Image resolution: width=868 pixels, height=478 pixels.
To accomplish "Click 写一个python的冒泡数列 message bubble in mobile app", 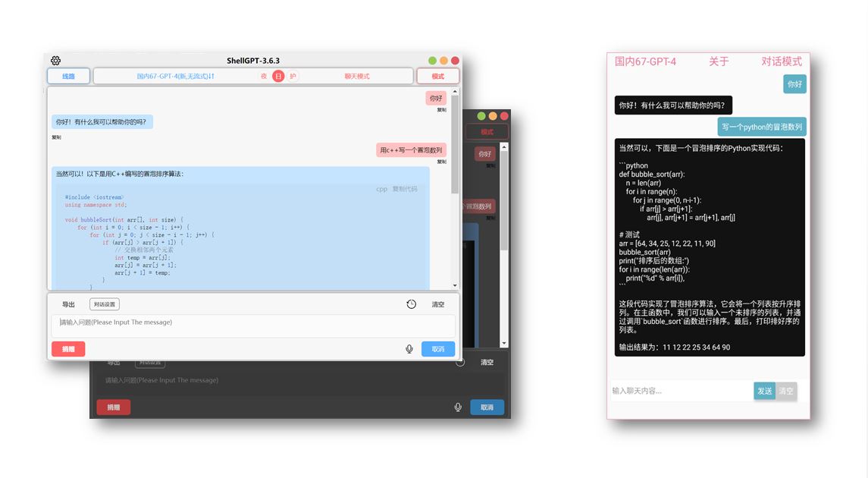I will pyautogui.click(x=762, y=127).
